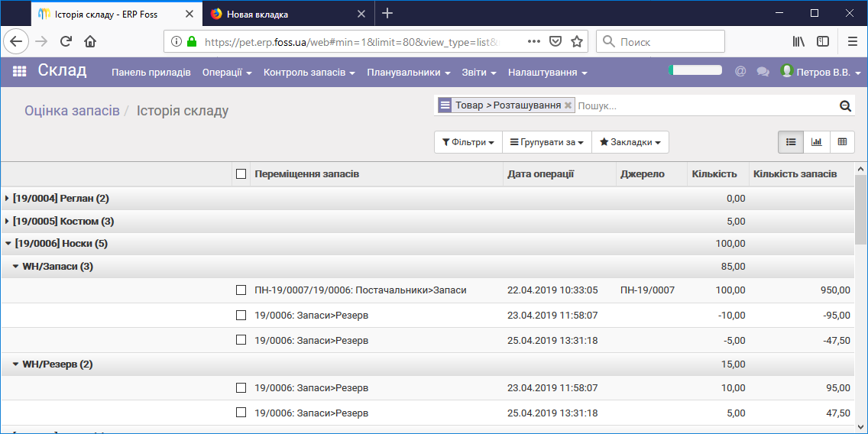Open the Звіти menu

pos(479,73)
